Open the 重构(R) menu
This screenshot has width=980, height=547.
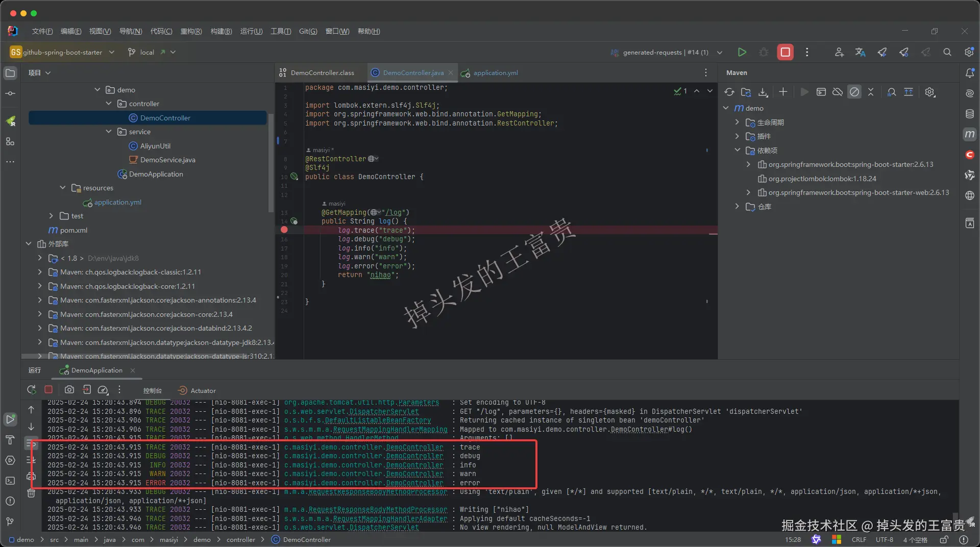point(191,31)
